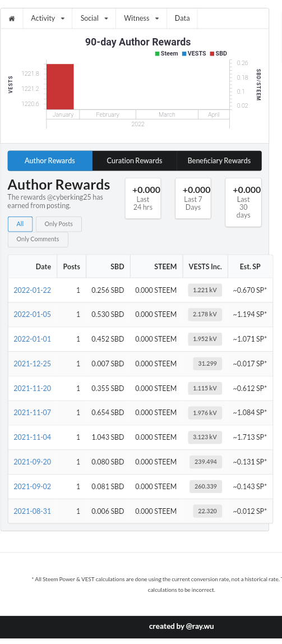
Task: Open the 2021-11-07 date link
Action: (33, 412)
